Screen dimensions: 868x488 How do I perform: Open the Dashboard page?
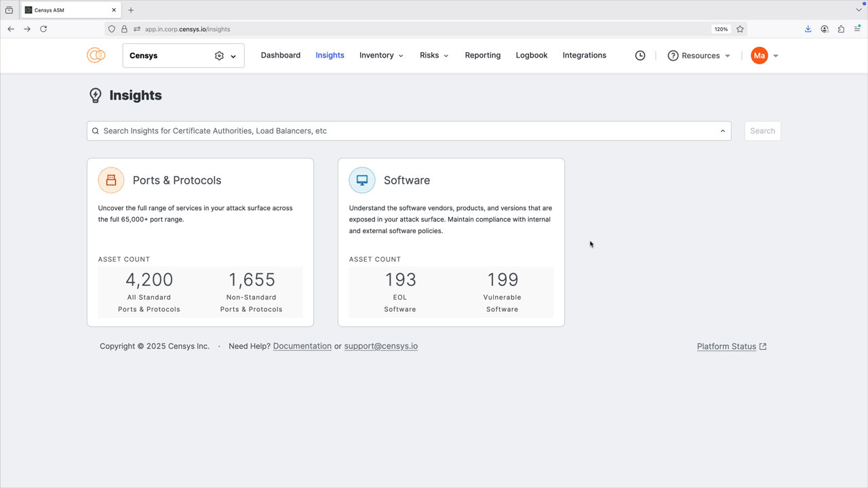click(281, 56)
